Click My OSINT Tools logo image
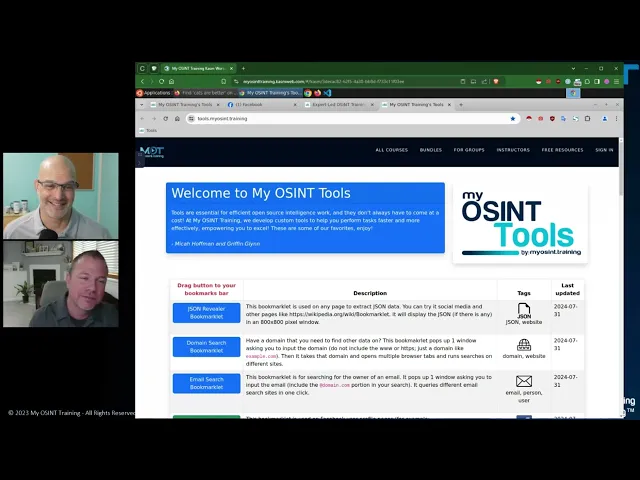This screenshot has height=480, width=640. tap(520, 224)
